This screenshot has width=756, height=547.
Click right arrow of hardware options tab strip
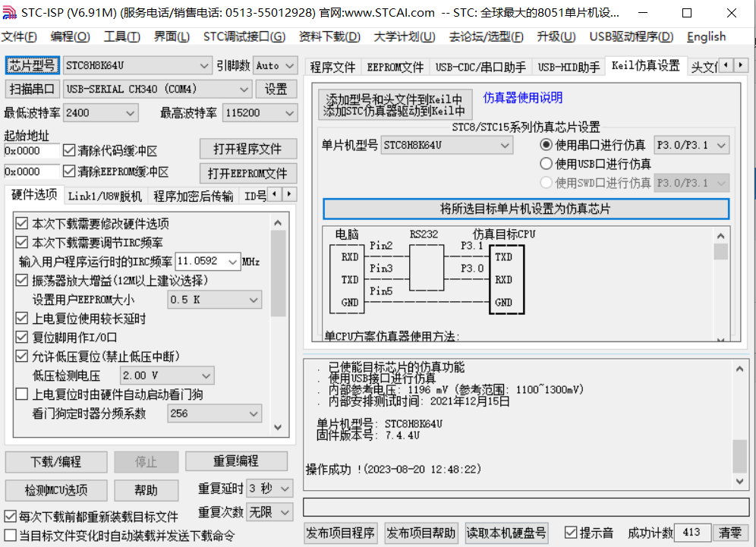click(x=289, y=194)
